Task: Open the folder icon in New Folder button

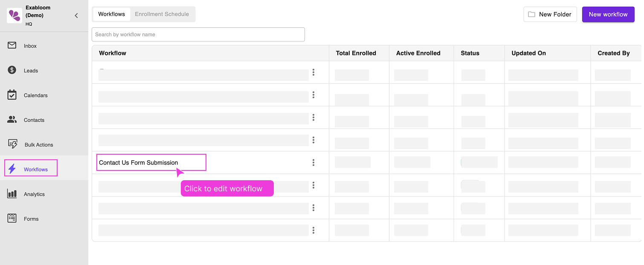Action: pos(531,14)
